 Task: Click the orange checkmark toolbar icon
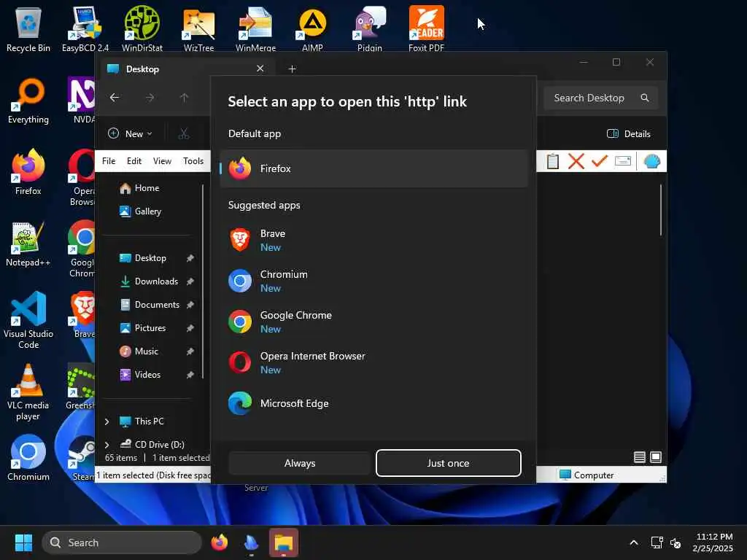click(x=600, y=161)
